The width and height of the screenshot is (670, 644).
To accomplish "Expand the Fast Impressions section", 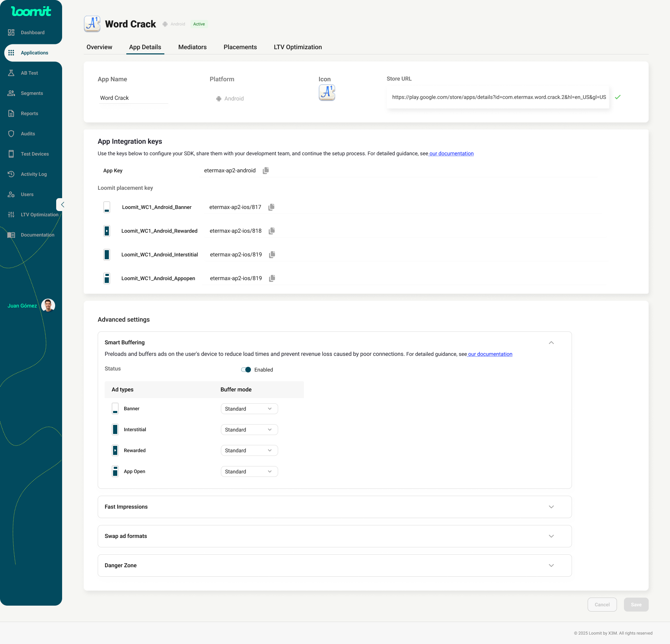I will [x=551, y=507].
